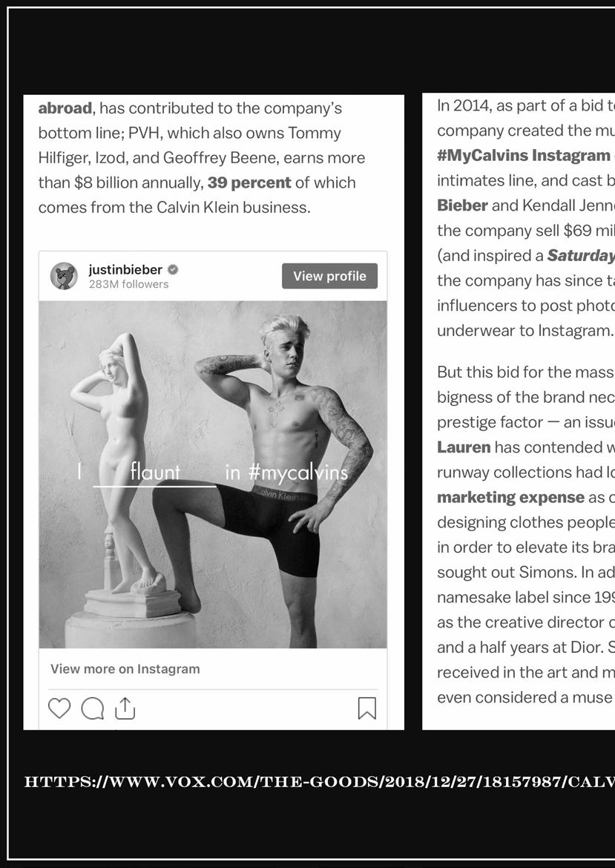Click the comment bubble icon
This screenshot has height=868, width=615.
(92, 708)
